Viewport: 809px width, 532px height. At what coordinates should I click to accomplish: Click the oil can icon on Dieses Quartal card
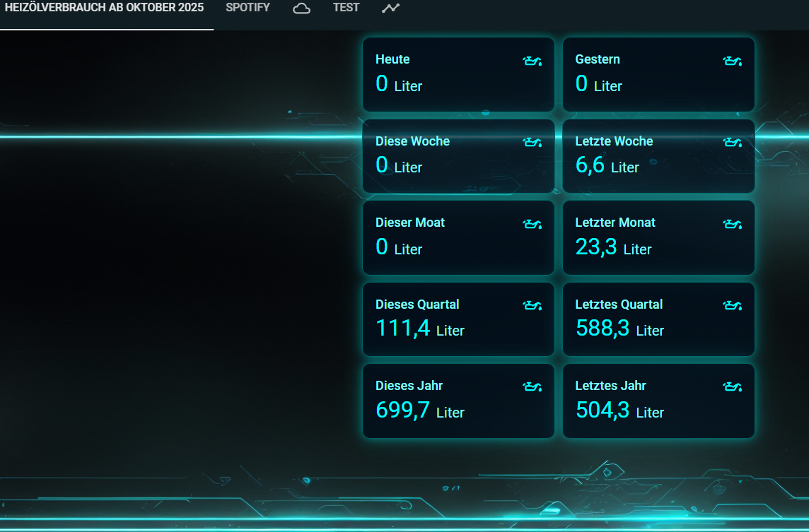(x=532, y=306)
